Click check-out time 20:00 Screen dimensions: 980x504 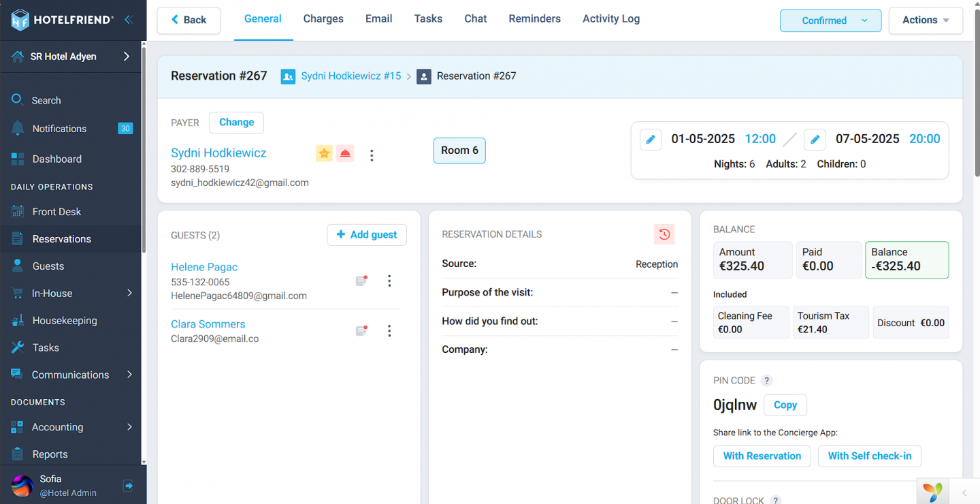coord(925,139)
